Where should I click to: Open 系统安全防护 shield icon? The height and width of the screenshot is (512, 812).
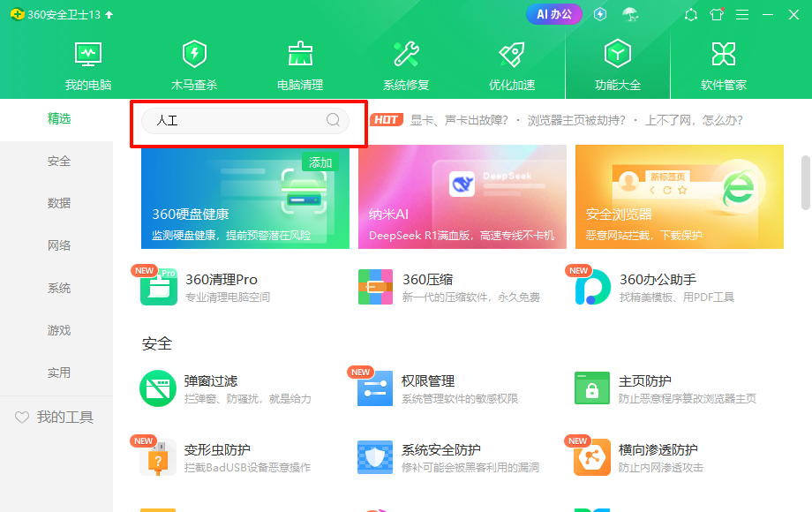tap(375, 457)
